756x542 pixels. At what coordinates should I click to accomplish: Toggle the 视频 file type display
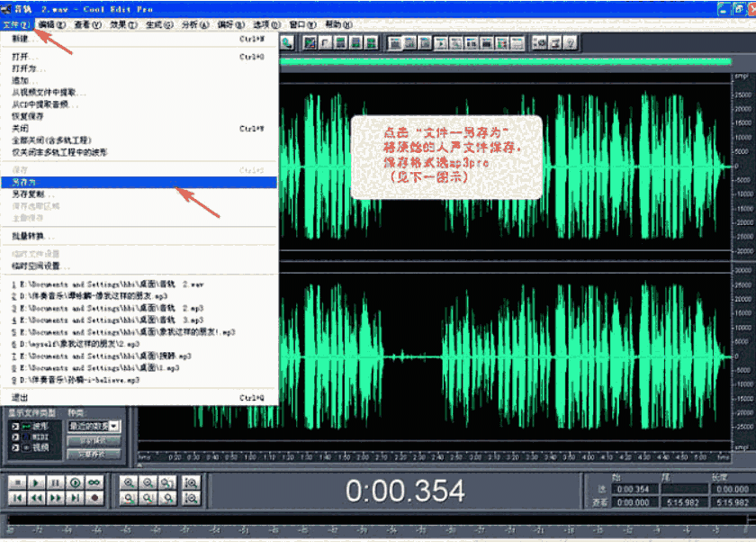tap(25, 447)
